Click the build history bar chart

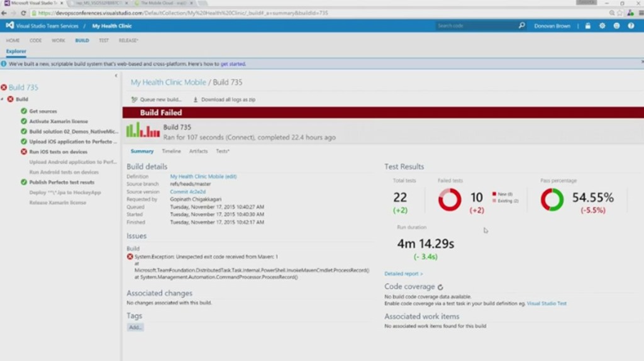click(x=143, y=130)
